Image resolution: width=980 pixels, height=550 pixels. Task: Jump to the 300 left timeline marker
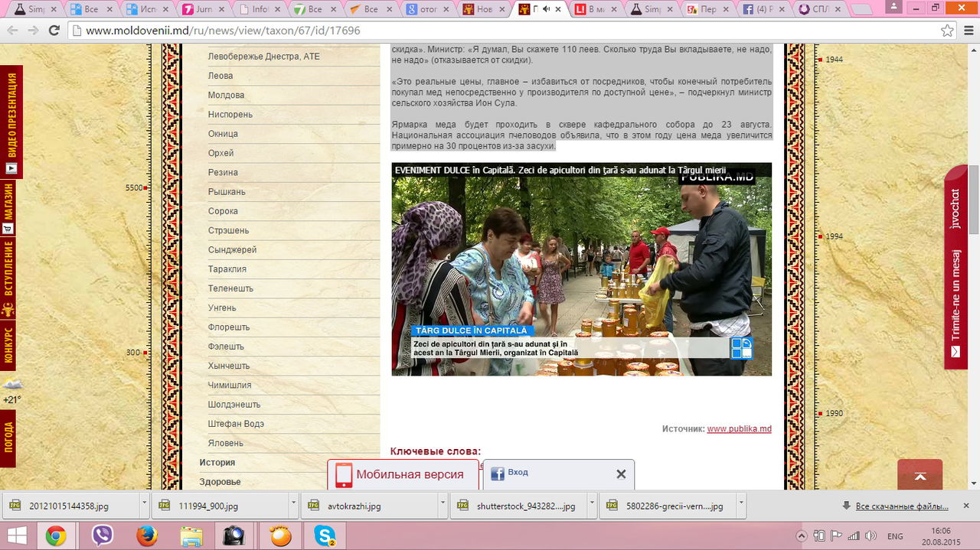[x=135, y=353]
